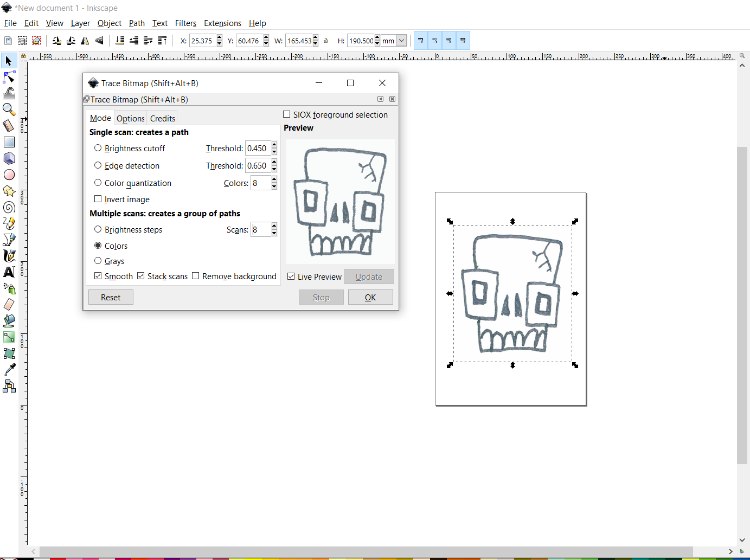Toggle the width/height lock icon
The height and width of the screenshot is (560, 750).
[326, 41]
